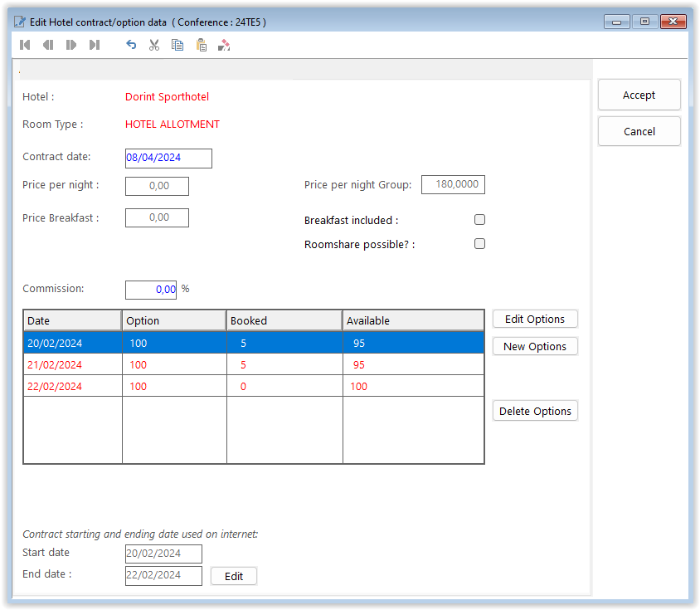The width and height of the screenshot is (700, 610).
Task: Open Edit Options for the selected date
Action: (x=535, y=320)
